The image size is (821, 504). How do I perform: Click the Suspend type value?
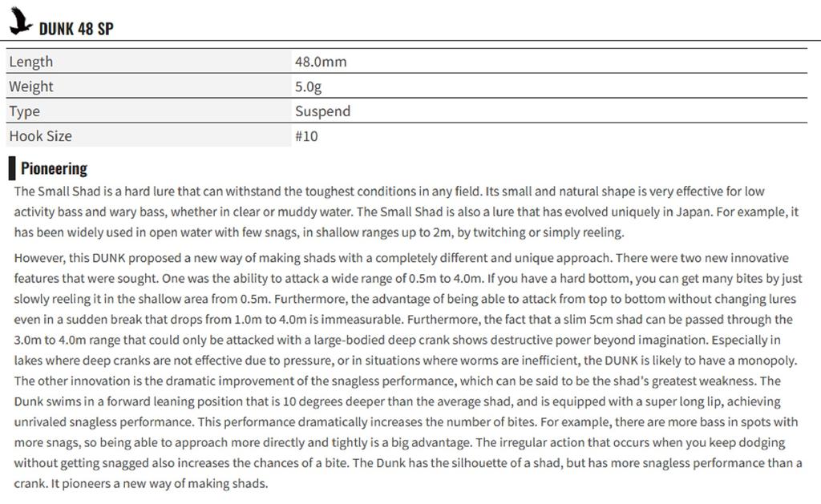click(x=322, y=111)
